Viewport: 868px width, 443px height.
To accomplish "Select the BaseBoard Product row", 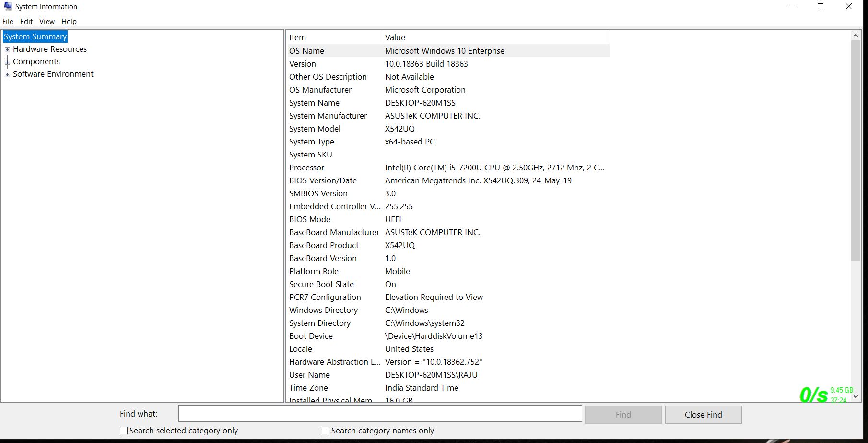I will [x=448, y=245].
